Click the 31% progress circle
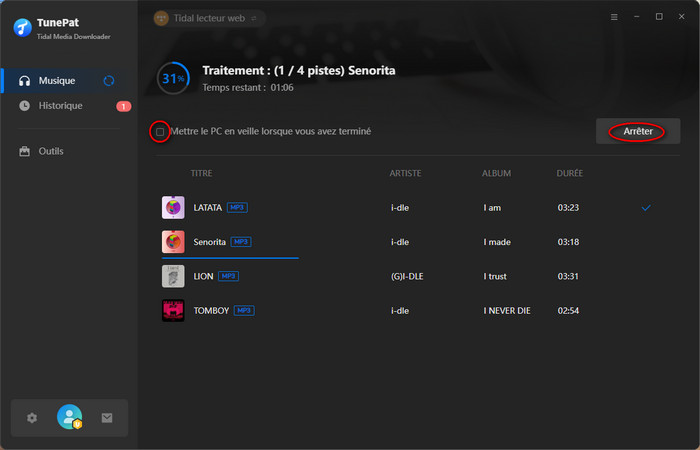This screenshot has height=450, width=700. [174, 79]
